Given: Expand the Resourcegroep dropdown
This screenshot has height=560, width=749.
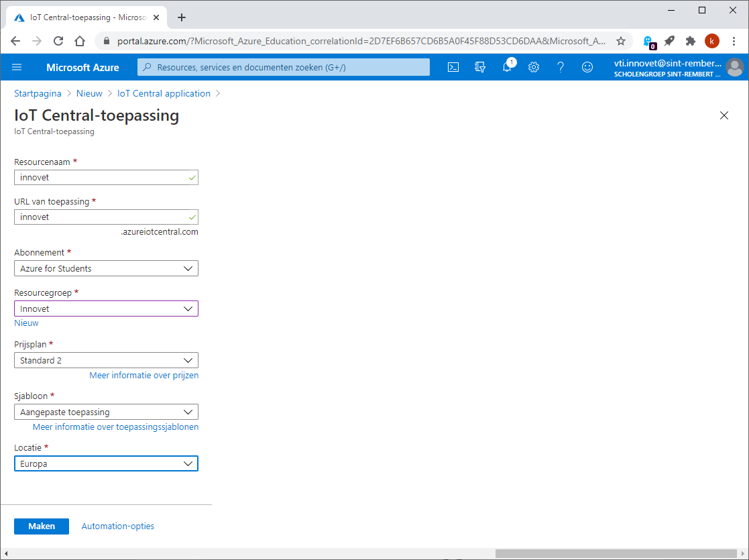Looking at the screenshot, I should point(106,309).
